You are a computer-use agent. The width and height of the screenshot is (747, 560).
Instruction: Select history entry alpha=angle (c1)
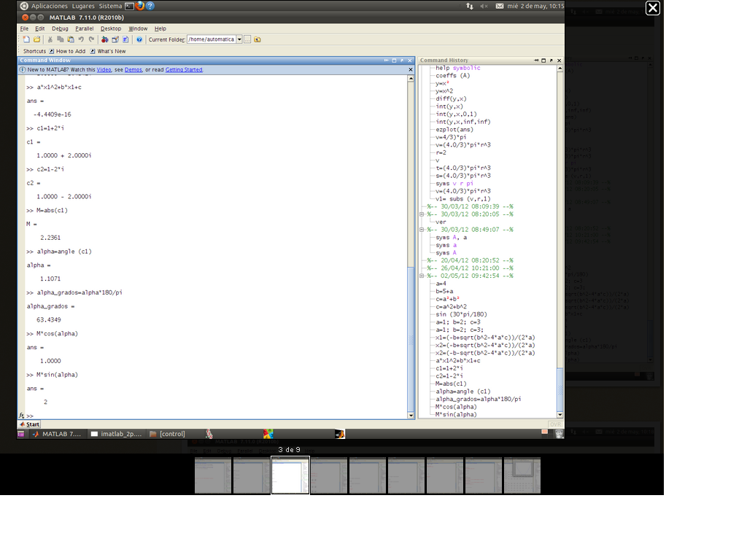[x=462, y=392]
